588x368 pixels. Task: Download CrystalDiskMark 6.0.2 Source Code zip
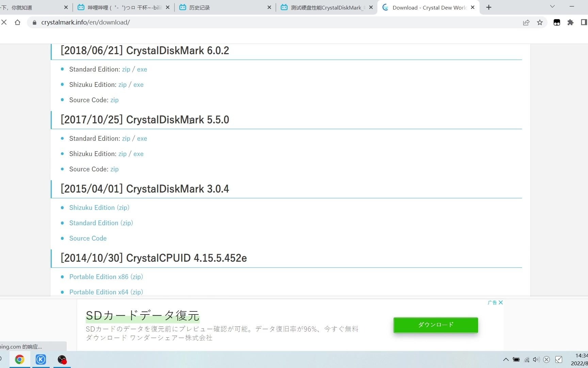pyautogui.click(x=114, y=100)
